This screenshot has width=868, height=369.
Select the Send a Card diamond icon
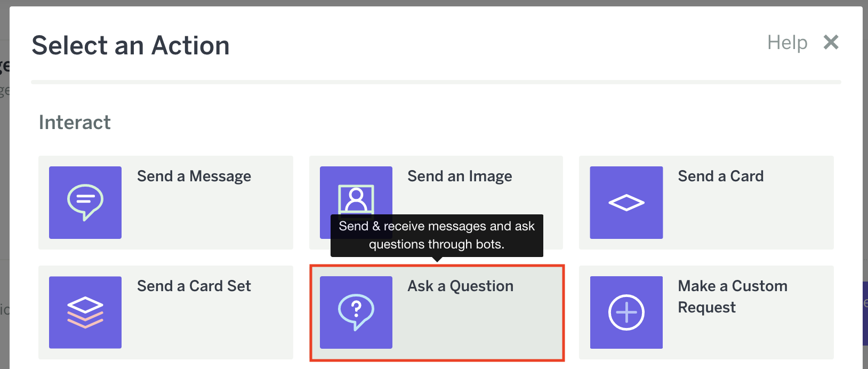[x=626, y=203]
